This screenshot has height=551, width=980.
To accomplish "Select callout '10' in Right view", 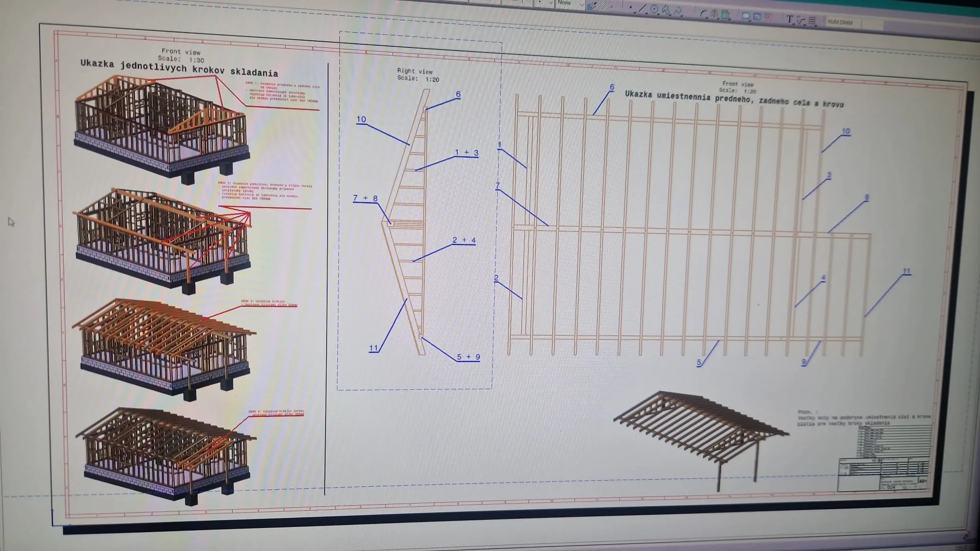I will (x=361, y=119).
